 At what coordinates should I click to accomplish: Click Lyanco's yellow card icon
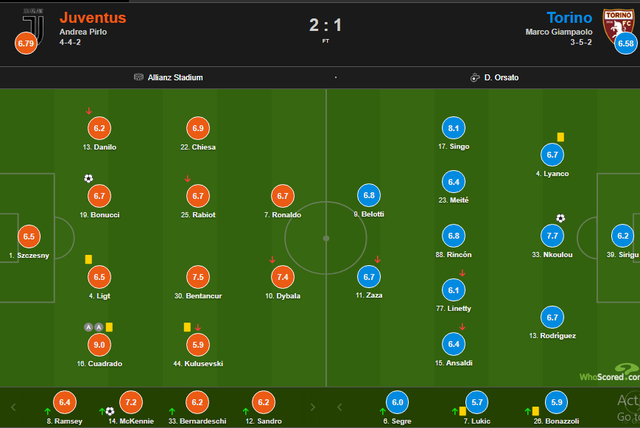(x=561, y=137)
